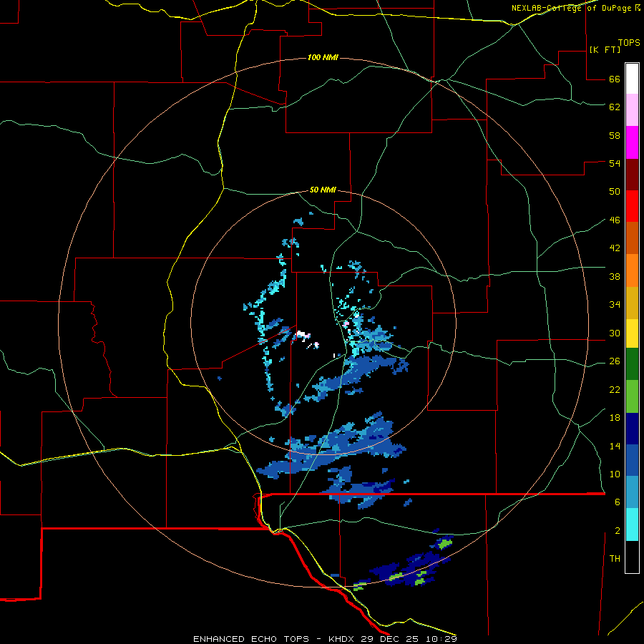Click the legend value 2
Viewport: 644px width, 644px height.
click(618, 531)
